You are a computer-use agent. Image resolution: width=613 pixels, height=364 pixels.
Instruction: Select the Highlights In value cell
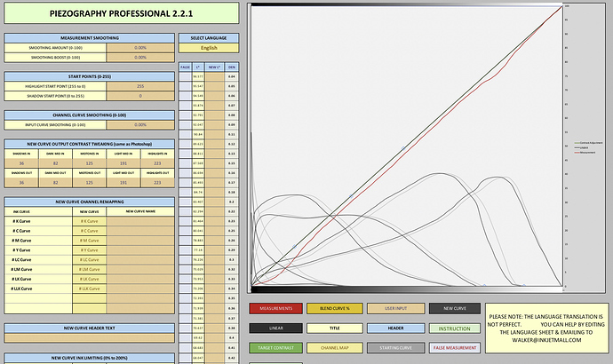tap(157, 163)
